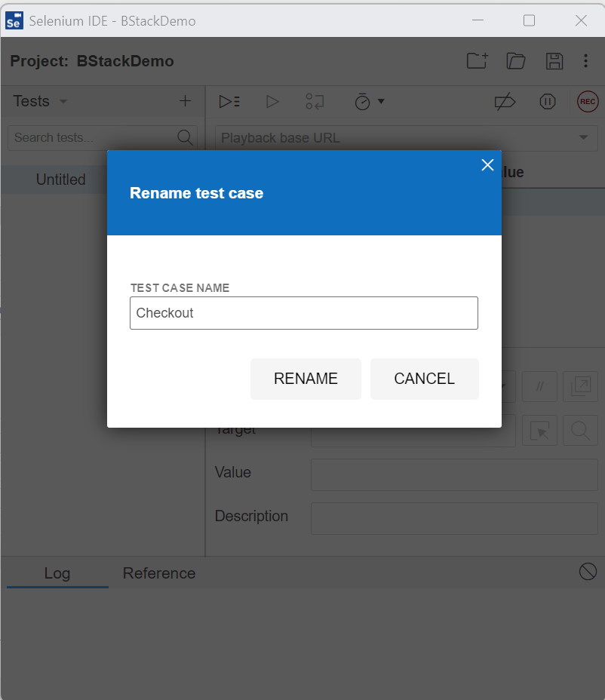This screenshot has width=605, height=700.
Task: Run the current test
Action: click(x=272, y=101)
